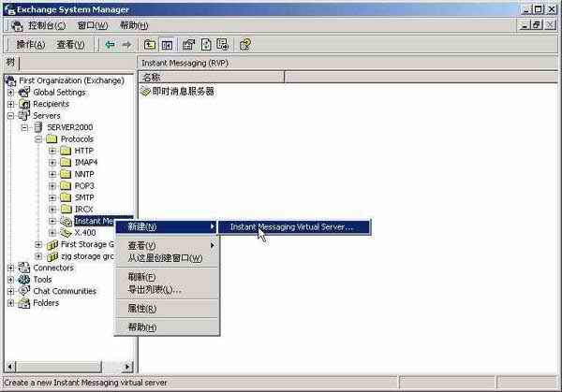
Task: Choose 导出列表(L)... in the context menu
Action: pyautogui.click(x=167, y=290)
